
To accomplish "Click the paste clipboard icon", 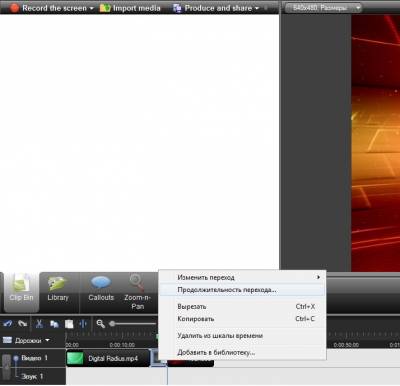I will 69,324.
